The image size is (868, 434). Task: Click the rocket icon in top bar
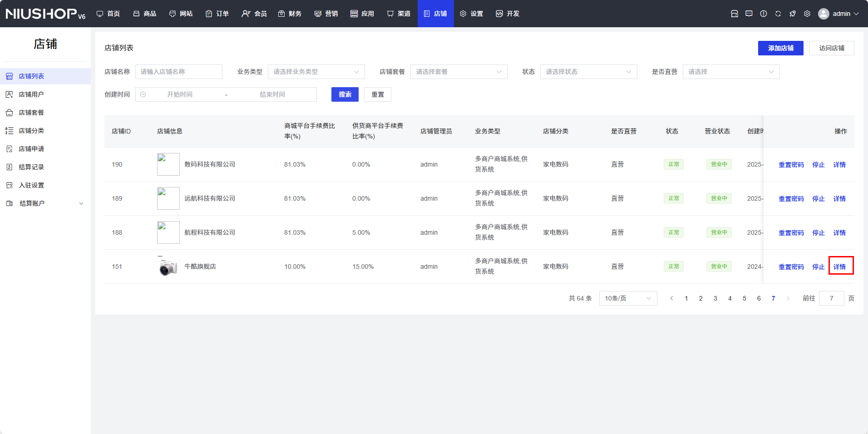pos(793,14)
